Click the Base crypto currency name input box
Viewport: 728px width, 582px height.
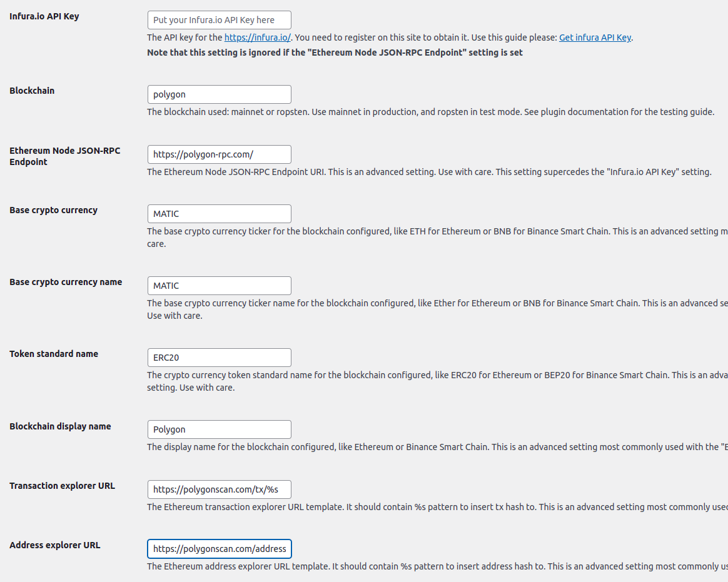pyautogui.click(x=219, y=286)
